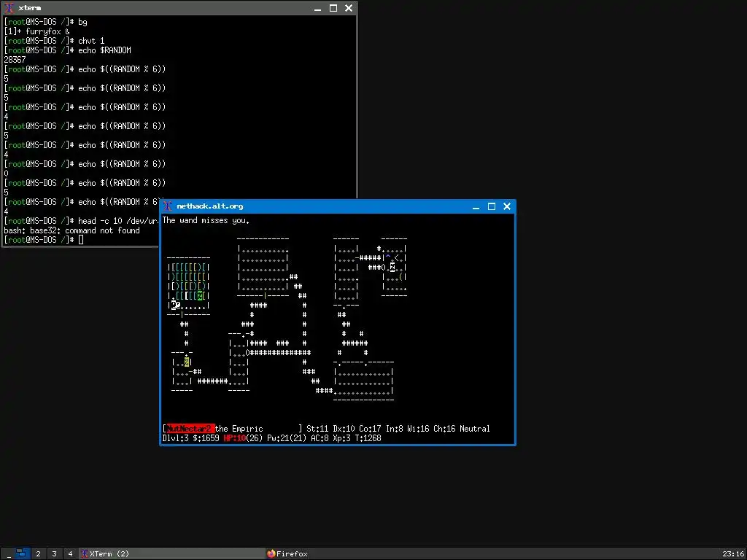Switch to workspace 2 in the taskbar
The height and width of the screenshot is (560, 747).
pyautogui.click(x=38, y=554)
